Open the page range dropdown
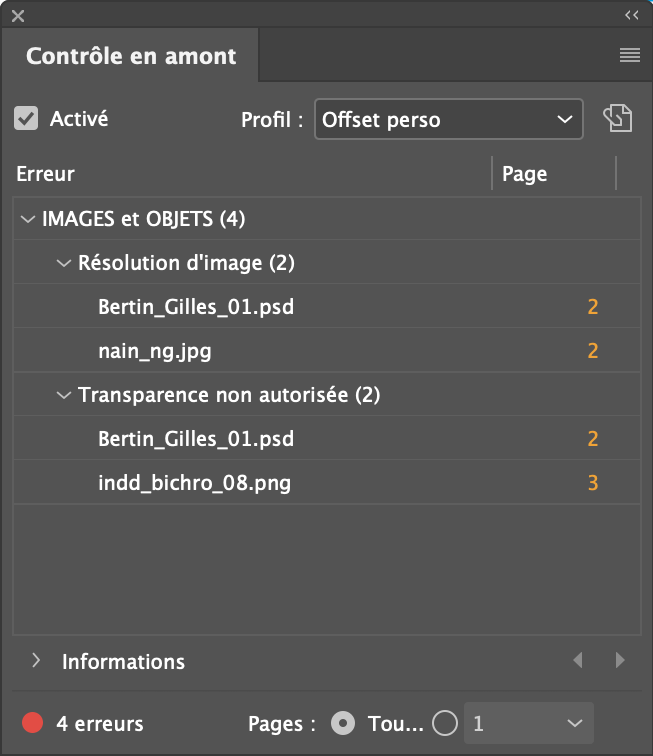653x756 pixels. click(529, 723)
